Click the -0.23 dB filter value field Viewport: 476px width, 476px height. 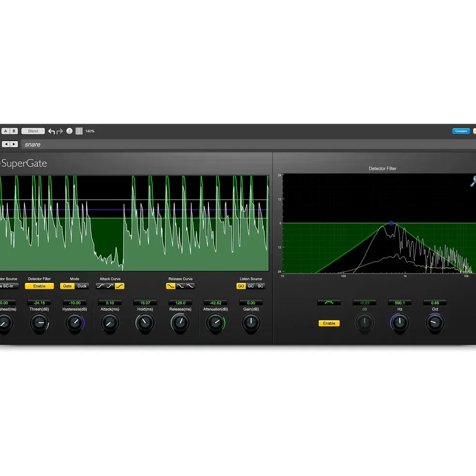[x=364, y=303]
